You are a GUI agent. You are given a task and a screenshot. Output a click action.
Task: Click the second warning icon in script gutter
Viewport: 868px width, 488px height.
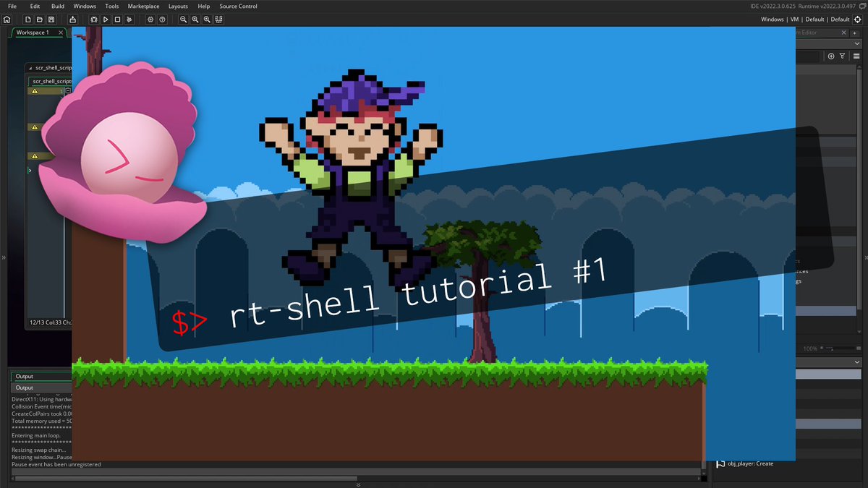tap(33, 127)
